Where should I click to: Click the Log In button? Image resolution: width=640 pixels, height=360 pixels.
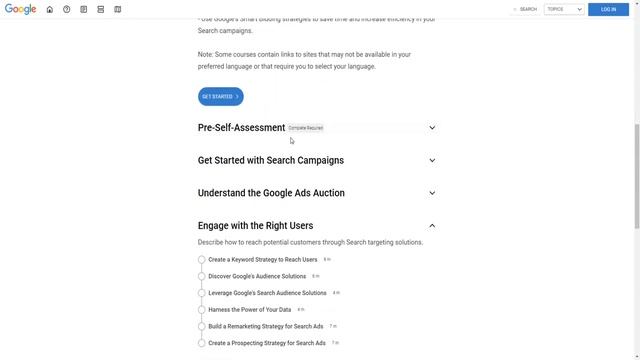[608, 9]
